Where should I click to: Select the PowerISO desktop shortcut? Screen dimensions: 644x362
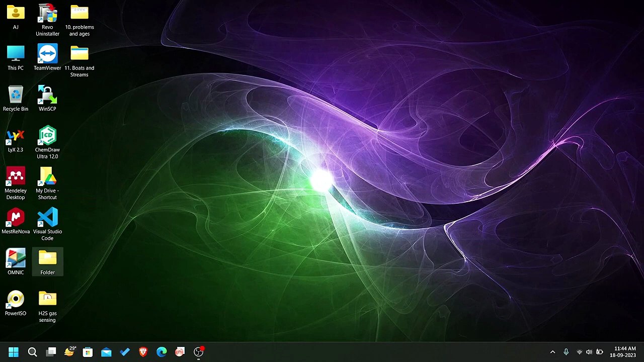16,303
